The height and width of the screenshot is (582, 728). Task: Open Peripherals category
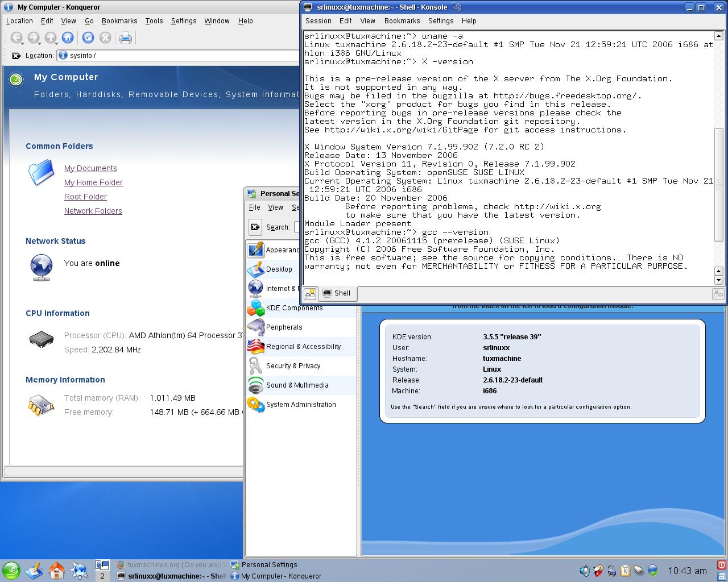tap(301, 327)
